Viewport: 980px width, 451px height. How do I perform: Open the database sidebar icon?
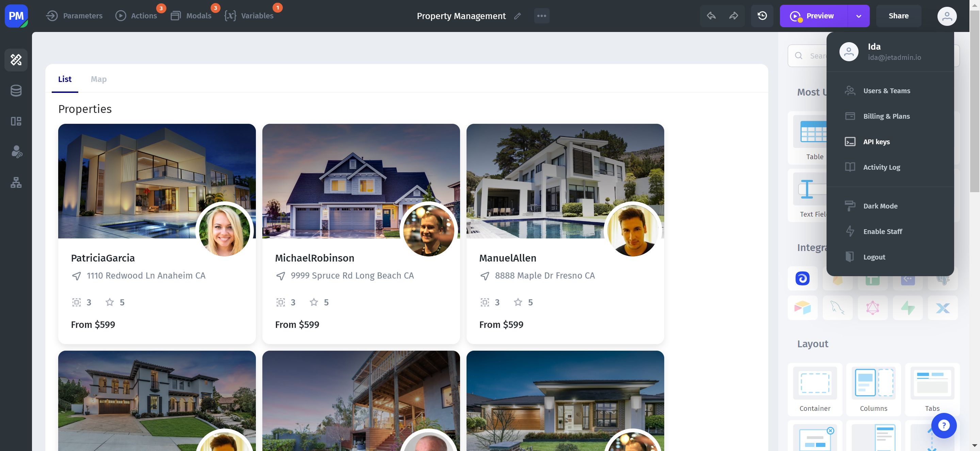[16, 90]
